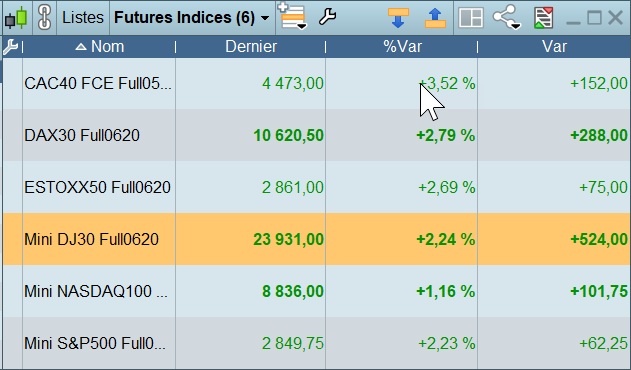631x370 pixels.
Task: Close the Futures Indices window
Action: tap(615, 18)
